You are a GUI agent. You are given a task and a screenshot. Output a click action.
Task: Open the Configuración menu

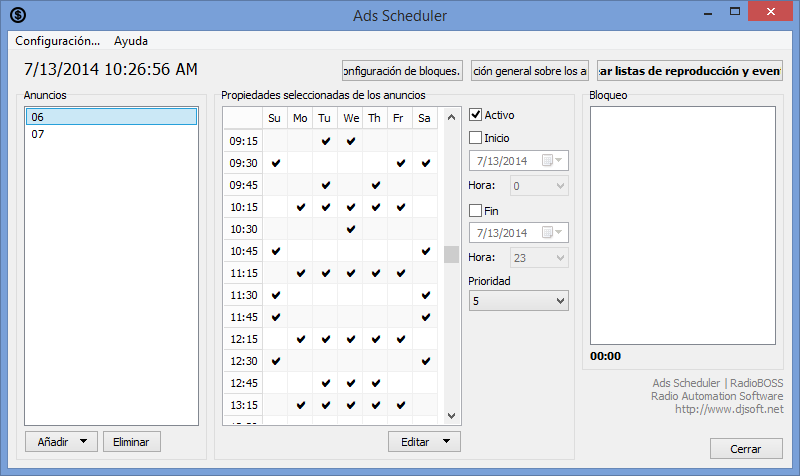(x=58, y=42)
